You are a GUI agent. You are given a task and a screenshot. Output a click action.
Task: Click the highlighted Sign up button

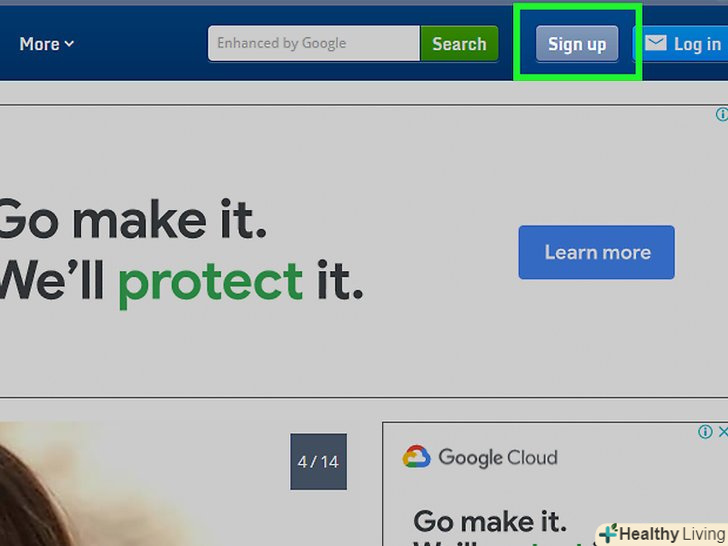(x=577, y=44)
